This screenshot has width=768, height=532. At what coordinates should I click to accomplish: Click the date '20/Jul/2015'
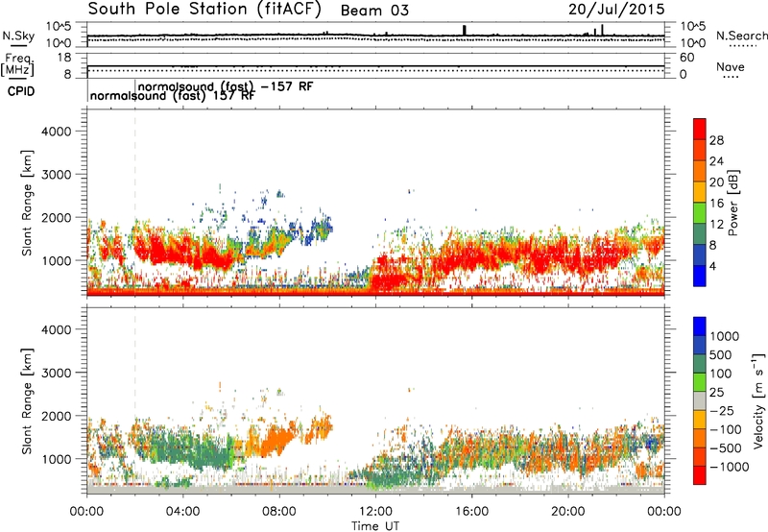pos(616,10)
